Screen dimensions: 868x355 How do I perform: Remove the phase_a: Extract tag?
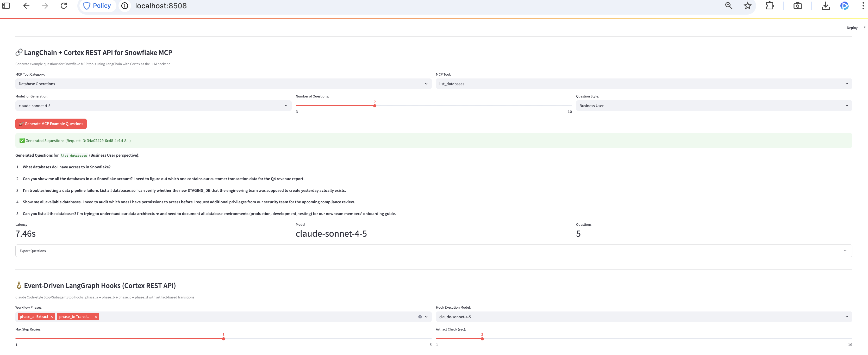(52, 317)
